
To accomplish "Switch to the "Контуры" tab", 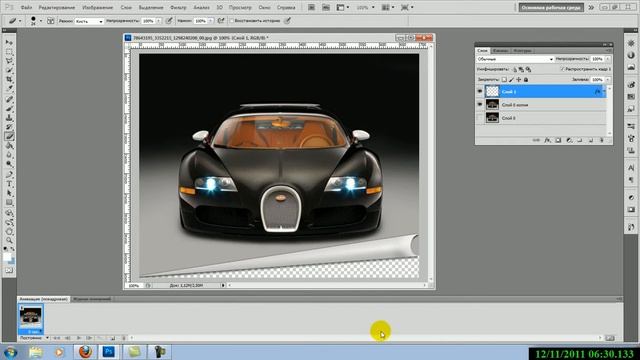I will pyautogui.click(x=522, y=51).
